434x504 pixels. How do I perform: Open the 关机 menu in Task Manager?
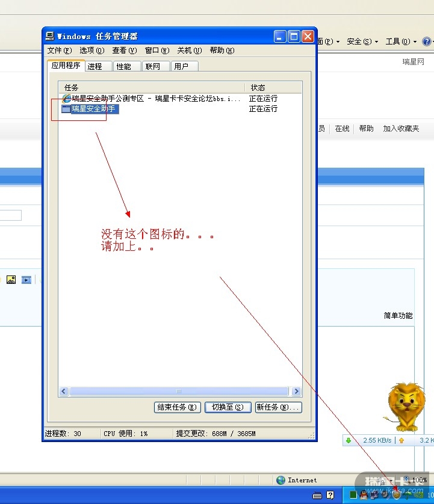pos(190,51)
